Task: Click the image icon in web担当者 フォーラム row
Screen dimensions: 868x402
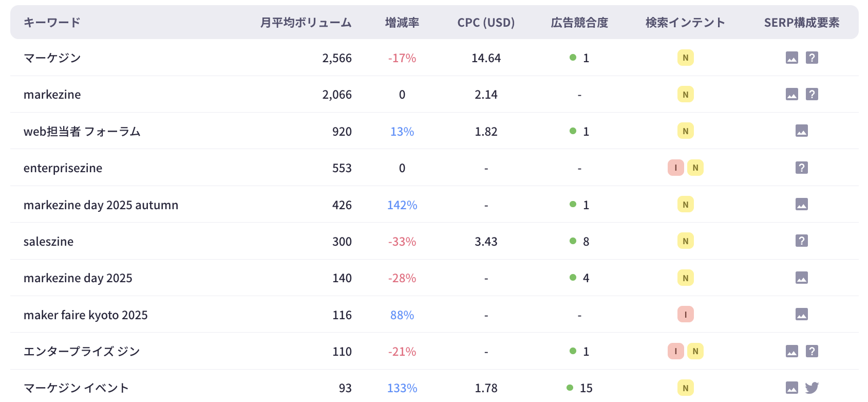Action: (801, 131)
